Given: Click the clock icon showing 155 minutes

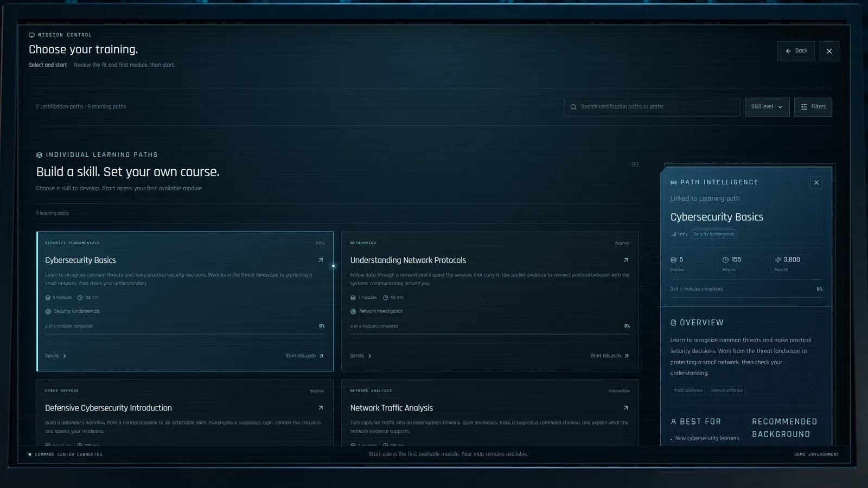Looking at the screenshot, I should pos(725,260).
